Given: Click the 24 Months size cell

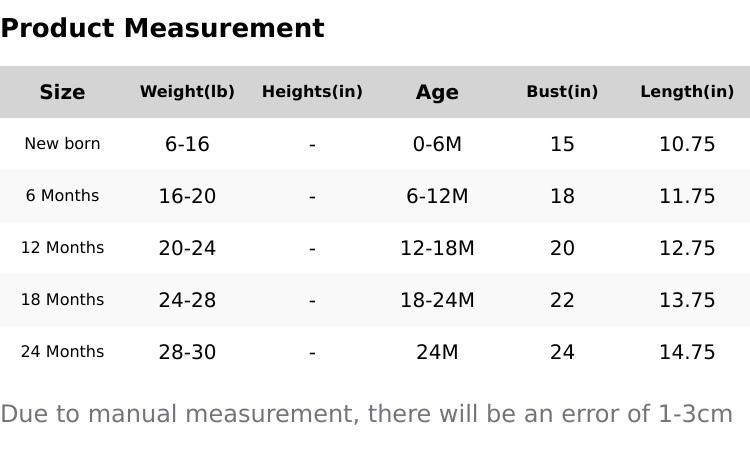Looking at the screenshot, I should pos(62,352).
